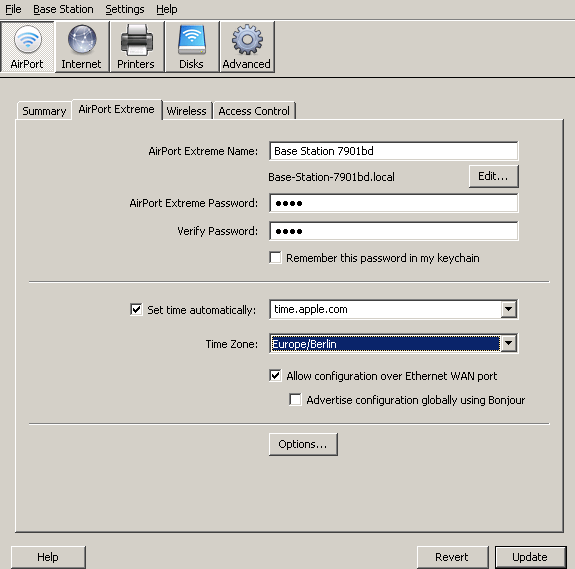Viewport: 575px width, 569px height.
Task: Open the Base Station menu
Action: click(x=63, y=9)
